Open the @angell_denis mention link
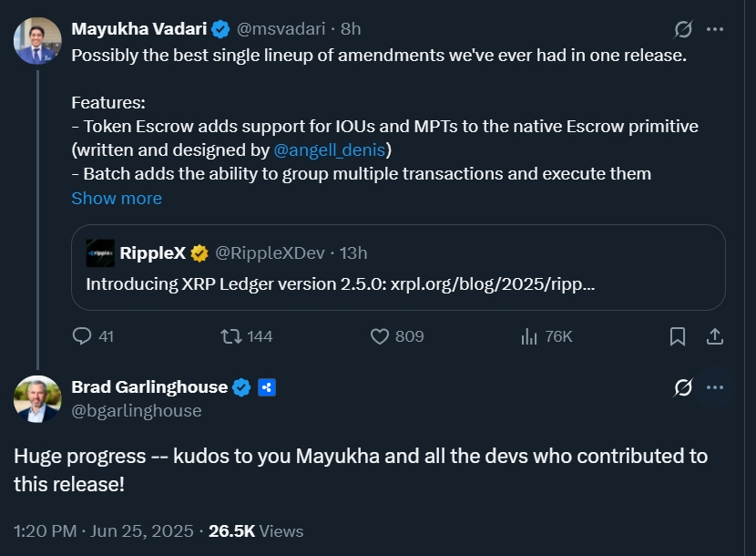The width and height of the screenshot is (756, 556). click(x=332, y=149)
